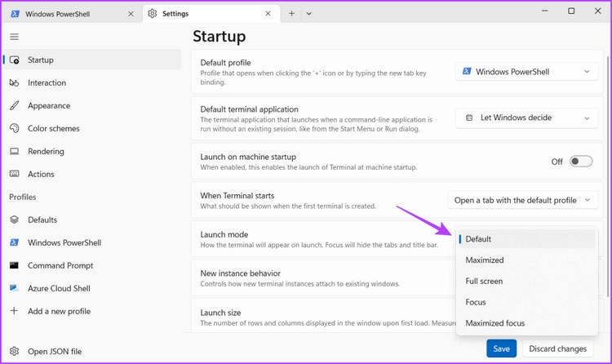612x364 pixels.
Task: Open Default terminal application dropdown
Action: click(x=526, y=118)
